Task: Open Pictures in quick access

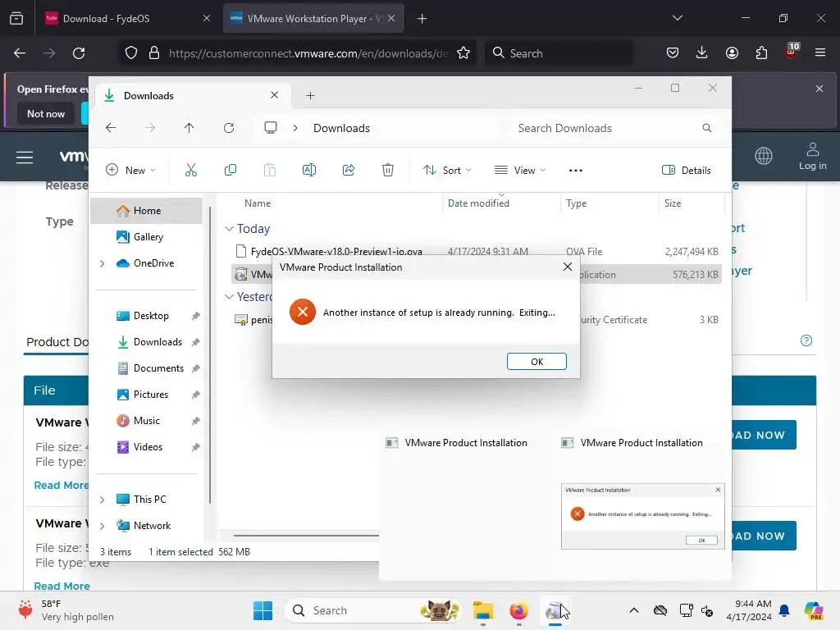Action: (151, 395)
